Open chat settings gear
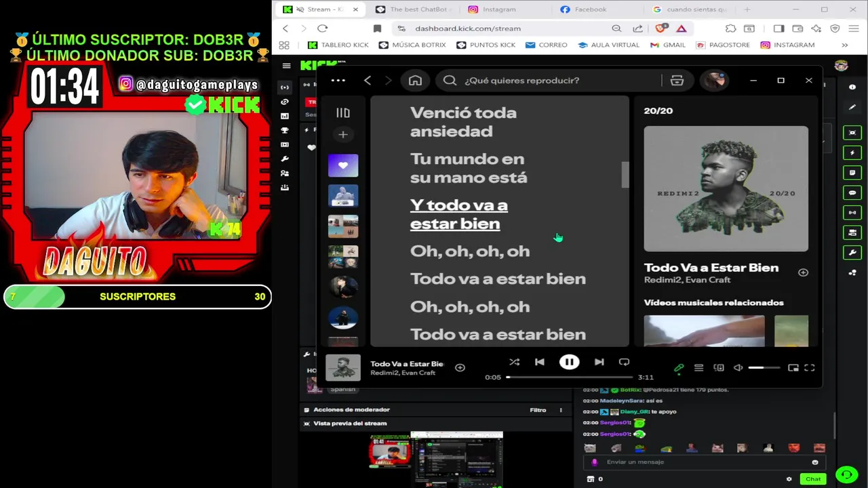Image resolution: width=868 pixels, height=488 pixels. [x=789, y=479]
